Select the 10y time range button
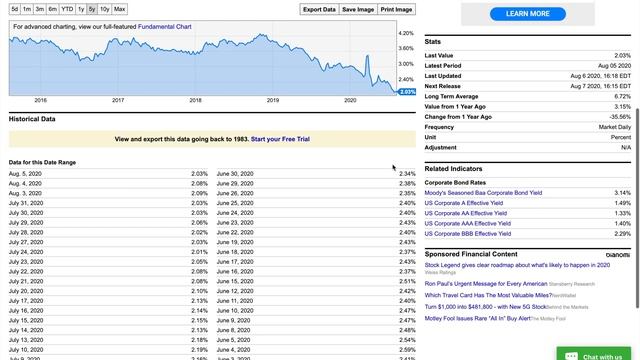Image resolution: width=640 pixels, height=360 pixels. point(104,9)
